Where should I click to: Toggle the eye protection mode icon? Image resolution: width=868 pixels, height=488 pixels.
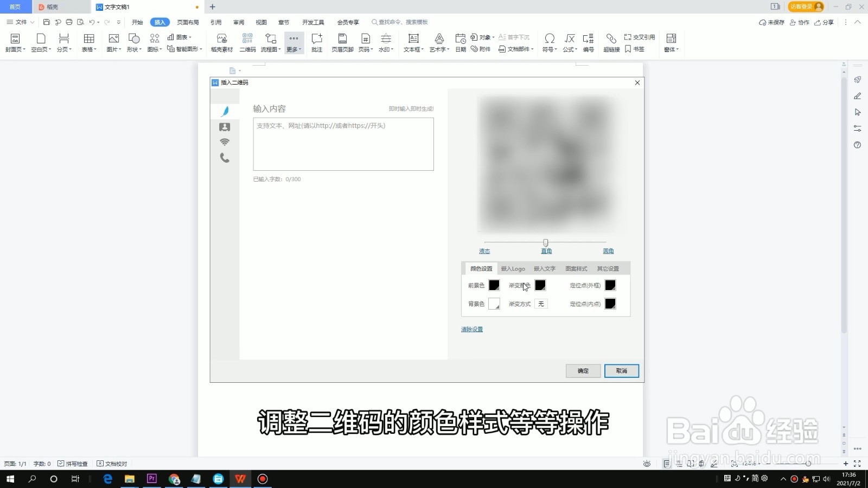tap(647, 464)
